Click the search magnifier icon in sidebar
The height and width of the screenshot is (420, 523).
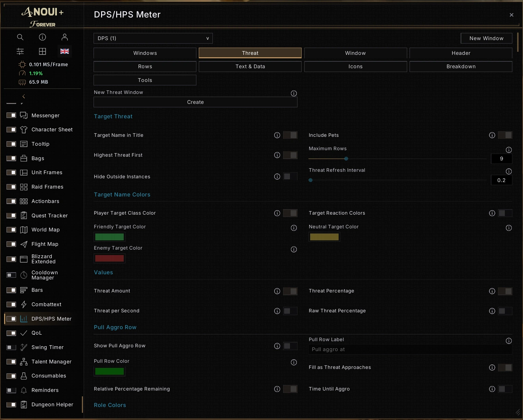click(x=20, y=37)
